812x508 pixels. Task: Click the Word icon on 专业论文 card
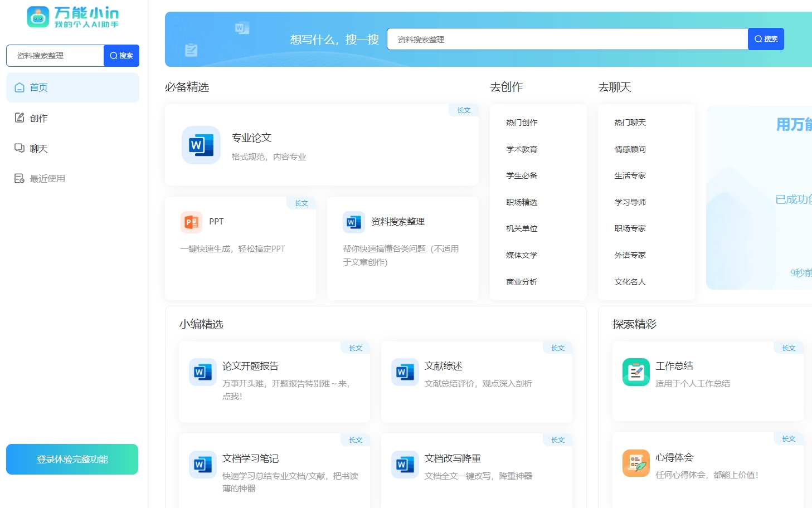click(x=201, y=145)
